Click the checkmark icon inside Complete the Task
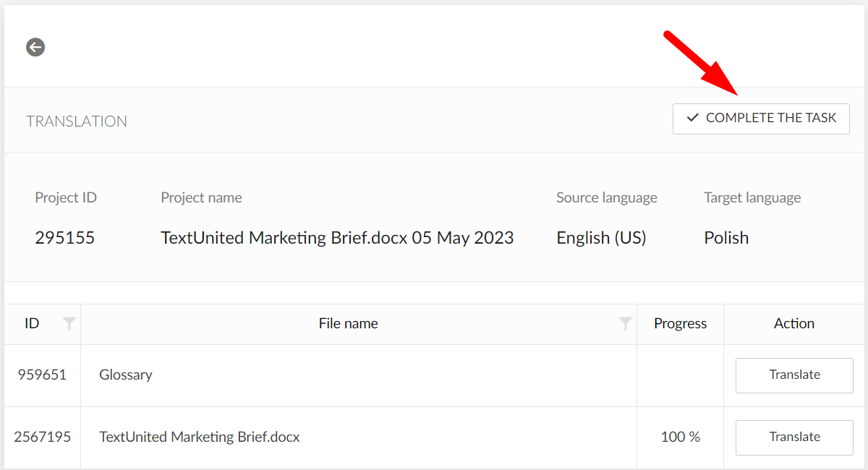This screenshot has width=868, height=470. point(692,118)
